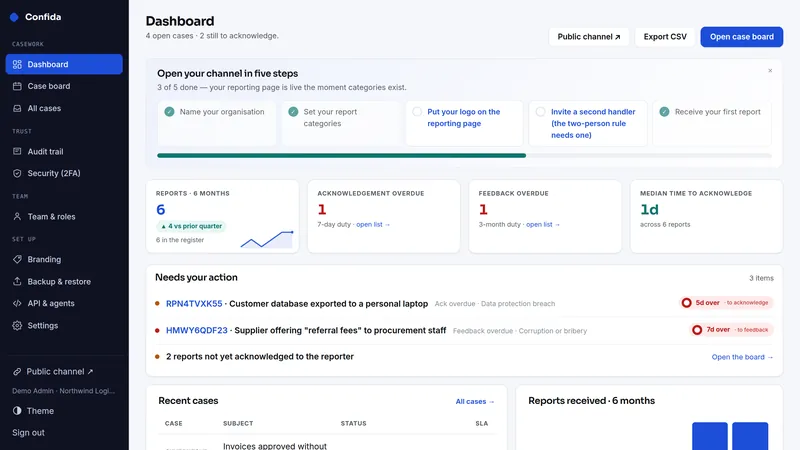Click the STATUS column header
800x450 pixels.
pos(354,423)
